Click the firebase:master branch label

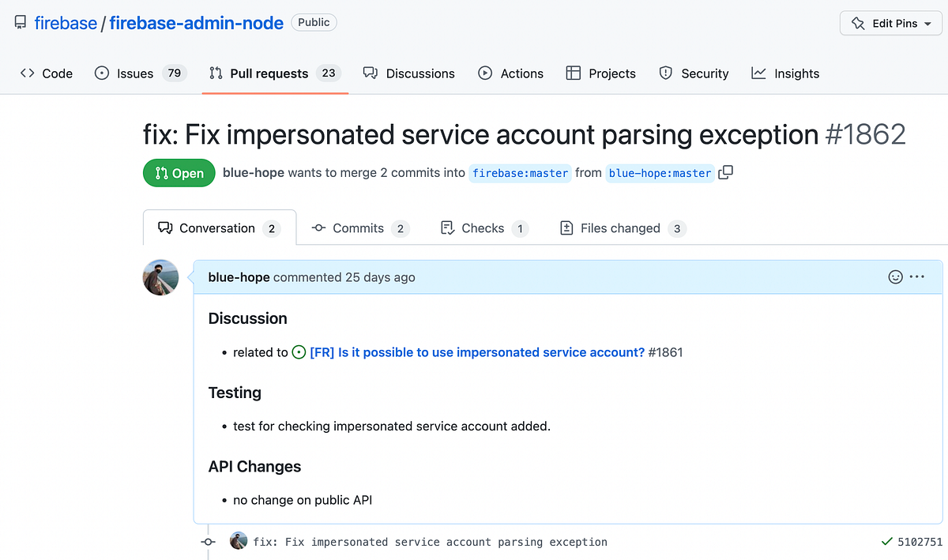coord(520,172)
